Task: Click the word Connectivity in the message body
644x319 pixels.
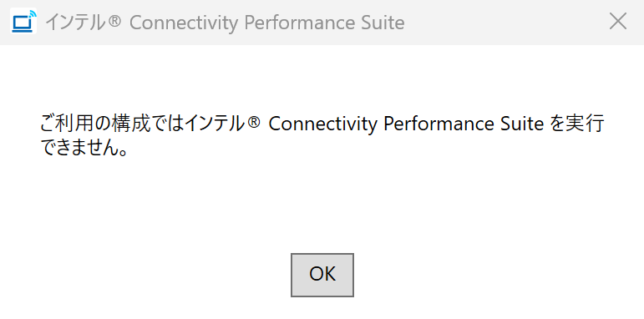Action: click(322, 124)
